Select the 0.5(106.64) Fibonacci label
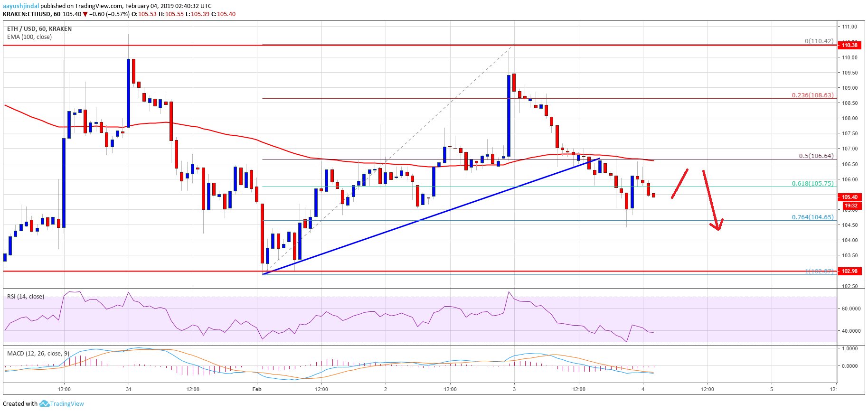Screen dimensions: 868x412 click(x=816, y=156)
